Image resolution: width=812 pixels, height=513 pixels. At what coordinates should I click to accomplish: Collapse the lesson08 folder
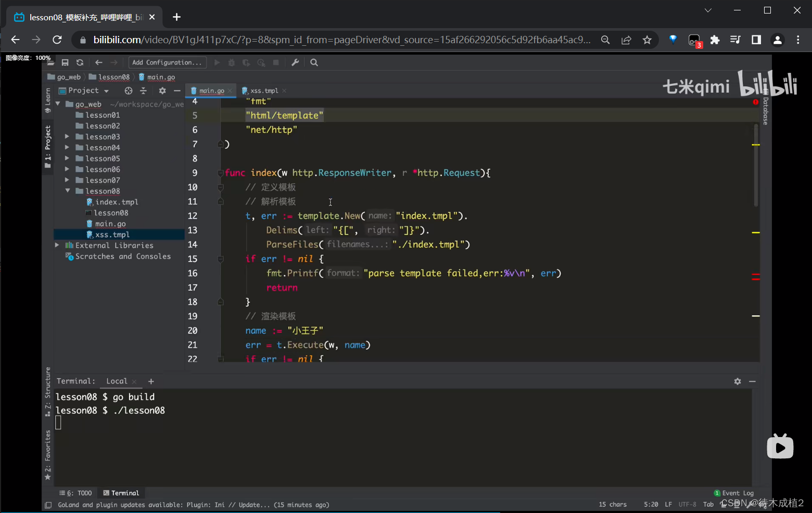click(67, 191)
